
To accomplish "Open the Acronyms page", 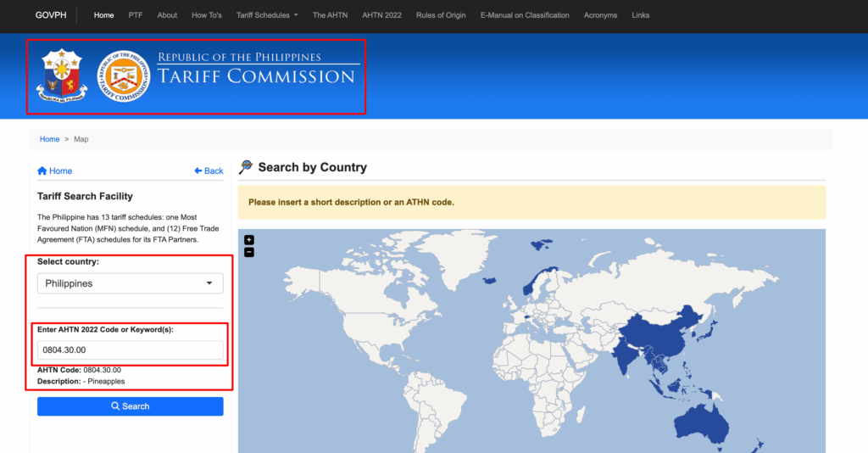I will click(x=600, y=15).
